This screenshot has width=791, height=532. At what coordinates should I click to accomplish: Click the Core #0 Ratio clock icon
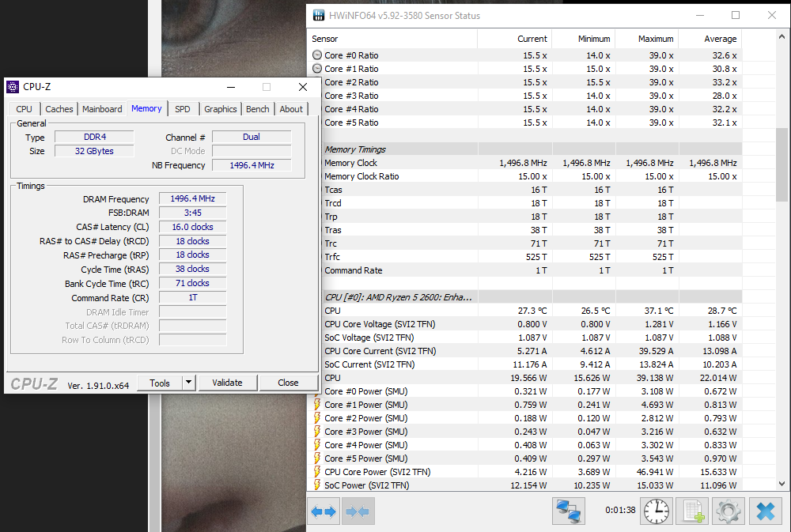(x=317, y=55)
